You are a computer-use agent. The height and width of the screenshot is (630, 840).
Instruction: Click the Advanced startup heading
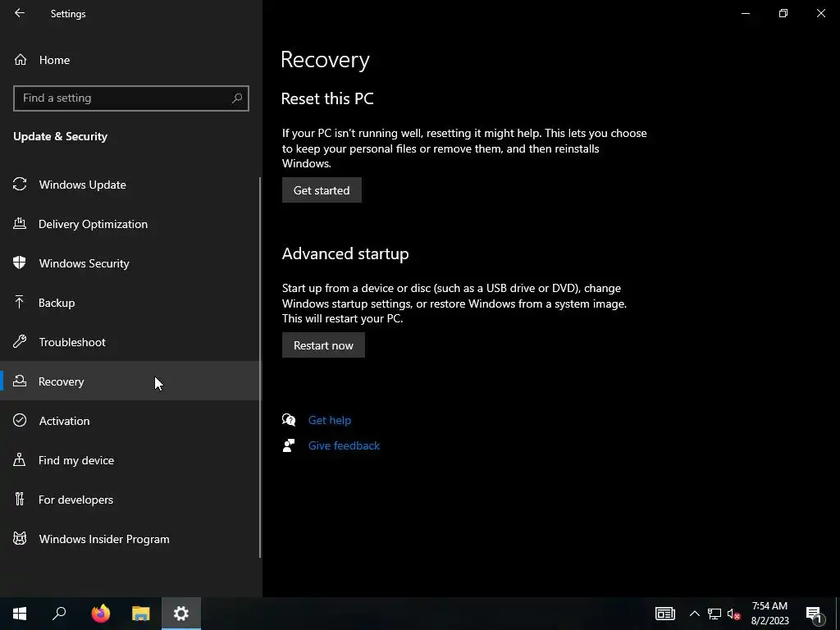345,253
